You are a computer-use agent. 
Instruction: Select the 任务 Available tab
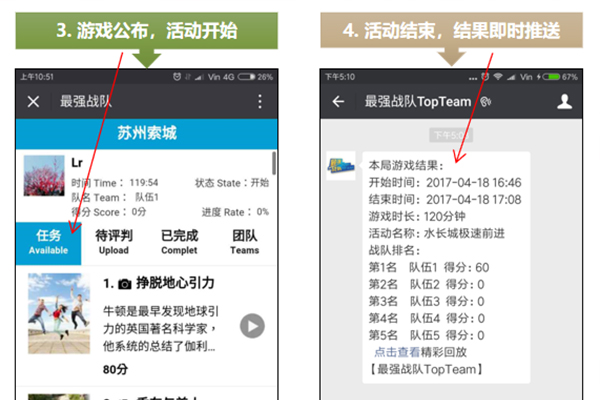click(48, 243)
